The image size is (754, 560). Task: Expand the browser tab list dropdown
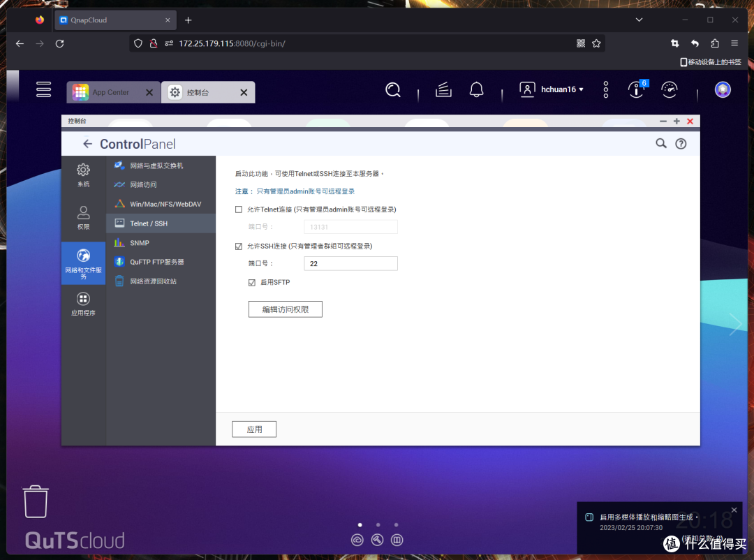click(639, 20)
